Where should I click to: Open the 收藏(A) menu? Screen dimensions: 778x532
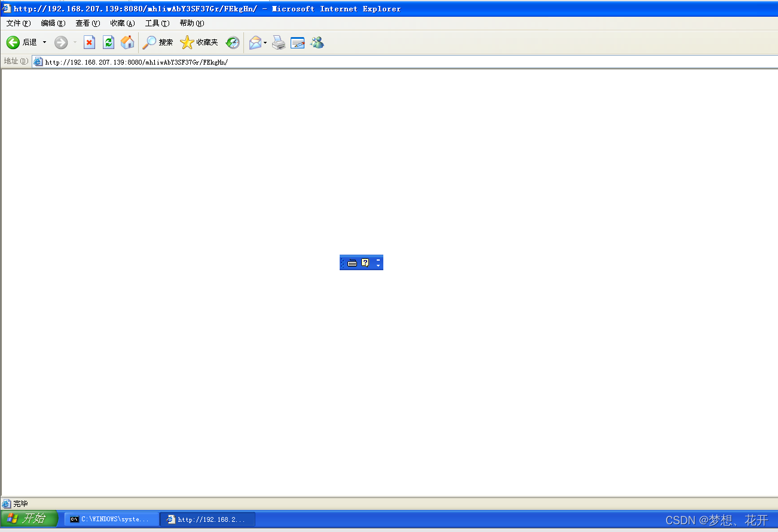tap(123, 23)
